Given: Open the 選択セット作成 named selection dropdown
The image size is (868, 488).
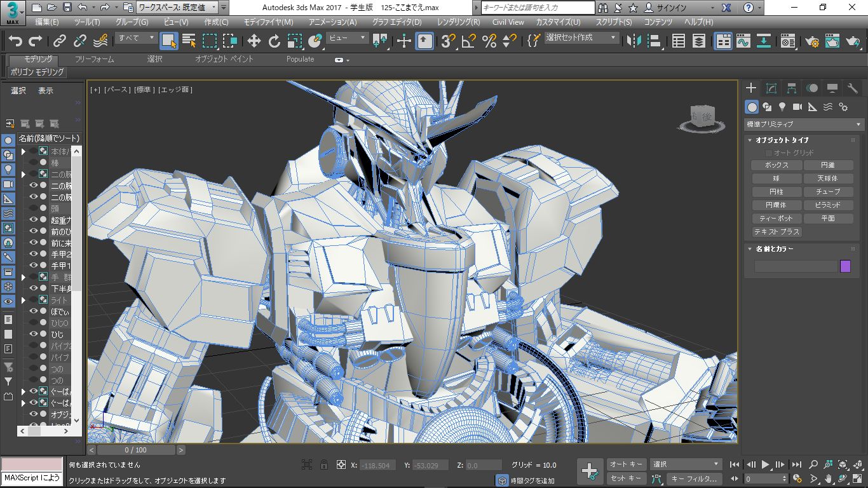Looking at the screenshot, I should (581, 38).
